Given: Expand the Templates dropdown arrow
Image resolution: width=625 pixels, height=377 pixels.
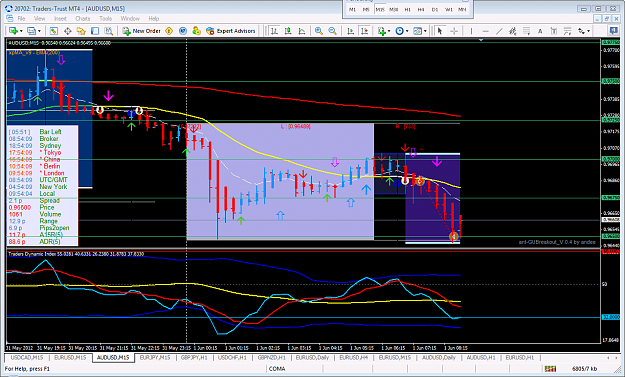Looking at the screenshot, I should (x=425, y=31).
